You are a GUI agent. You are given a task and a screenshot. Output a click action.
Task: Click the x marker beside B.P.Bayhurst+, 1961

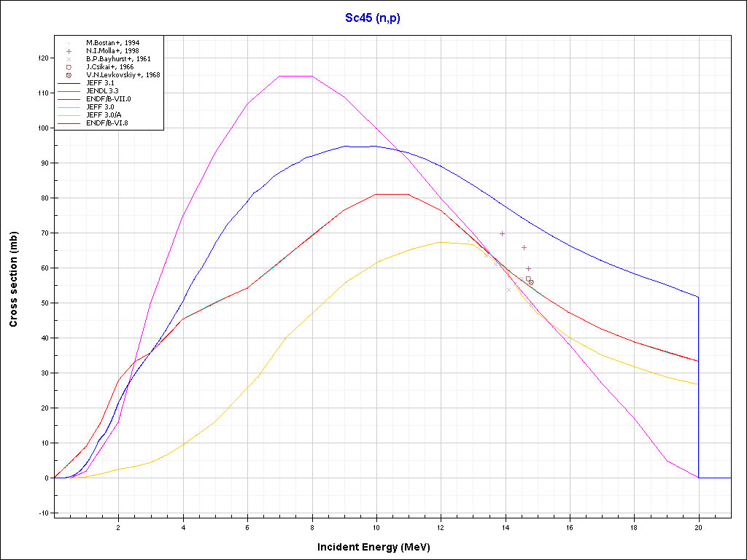pyautogui.click(x=69, y=59)
